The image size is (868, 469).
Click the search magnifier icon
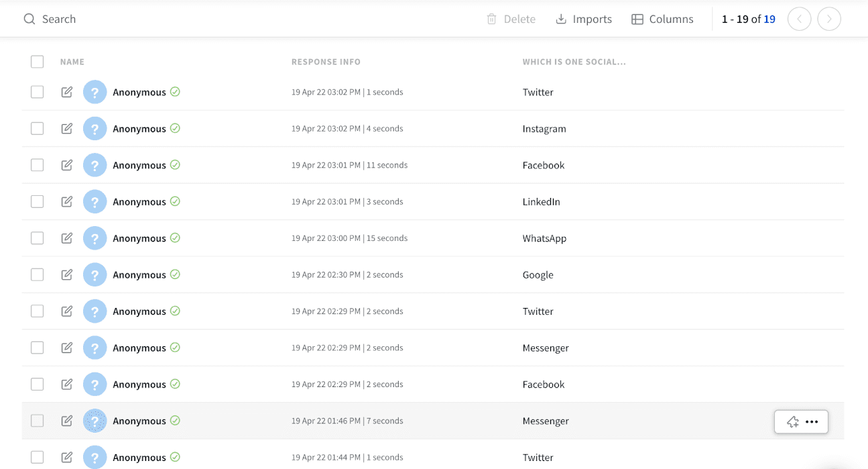tap(29, 19)
